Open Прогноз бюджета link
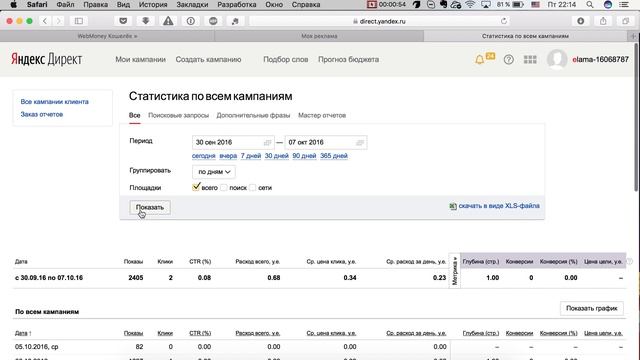The image size is (640, 360). pos(349,60)
